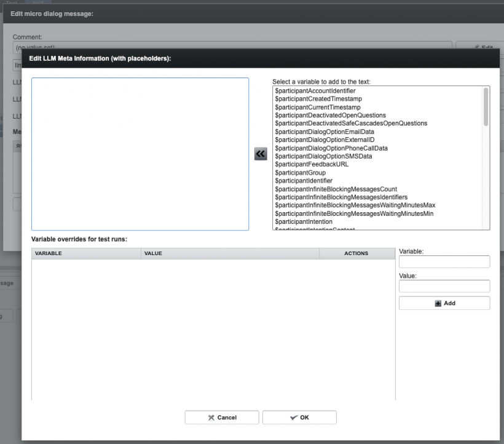The width and height of the screenshot is (504, 444).
Task: Select $participantInfiniteBlockingMessagesIdentifiers variable
Action: pos(341,197)
